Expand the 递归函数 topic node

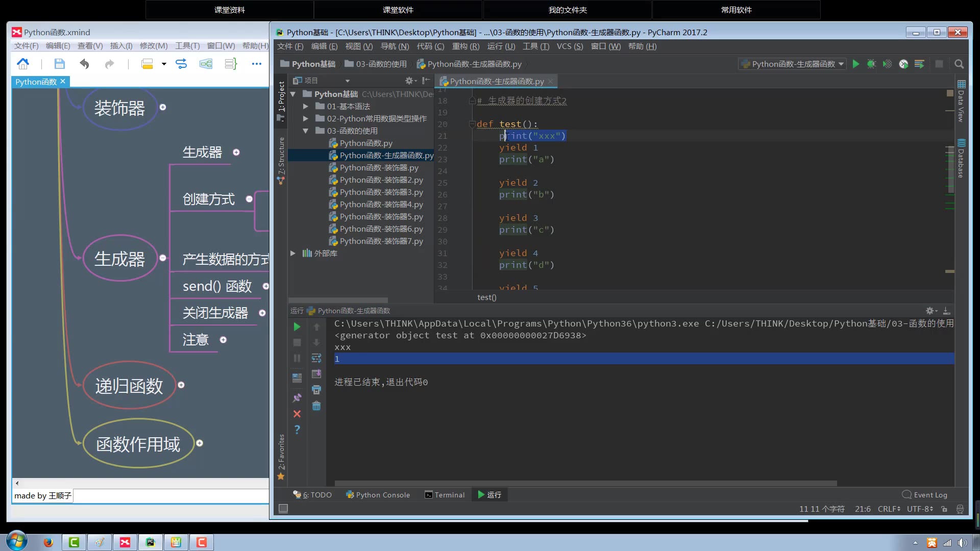(x=181, y=385)
